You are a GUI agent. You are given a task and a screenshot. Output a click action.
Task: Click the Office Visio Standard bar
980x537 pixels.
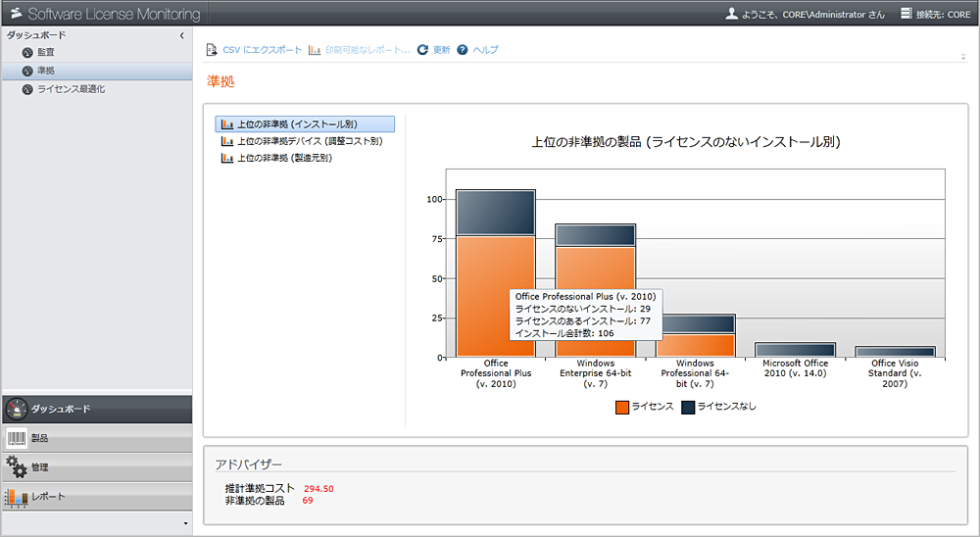coord(895,352)
